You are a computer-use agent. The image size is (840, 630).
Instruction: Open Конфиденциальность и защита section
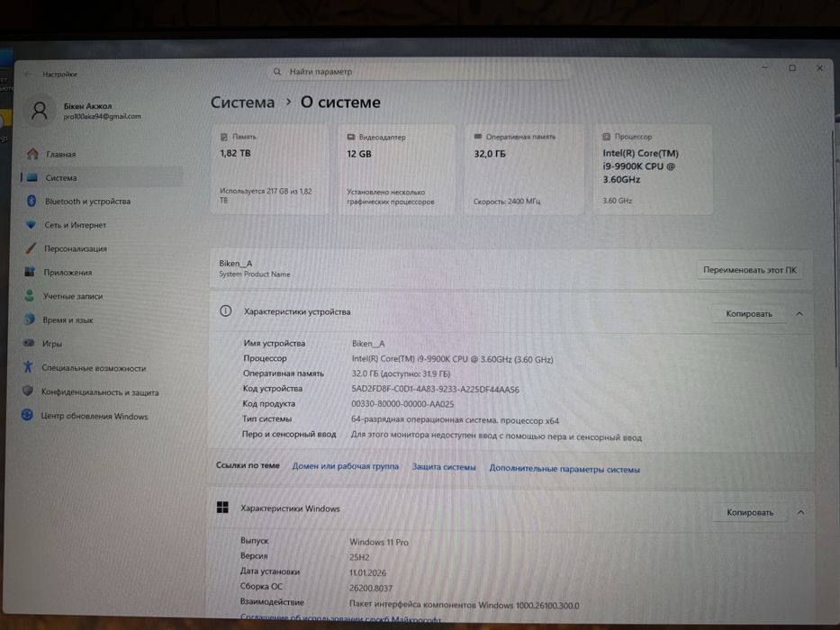(x=100, y=392)
